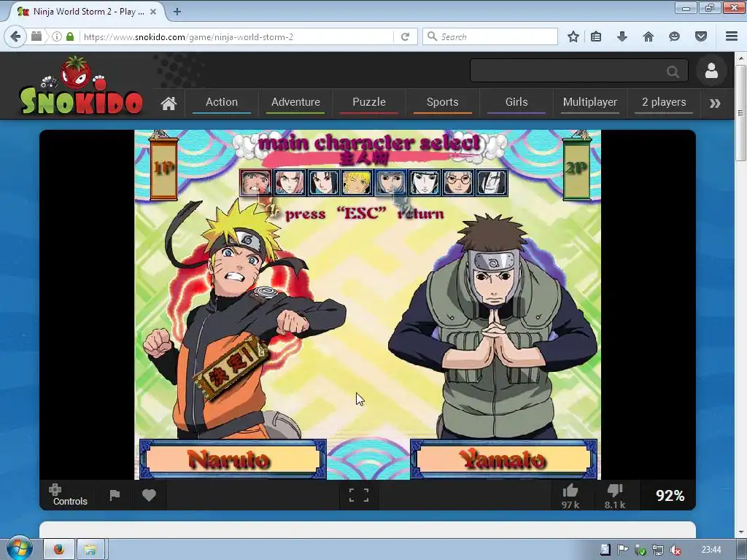
Task: Click the Firefox back arrow button
Action: (x=15, y=36)
